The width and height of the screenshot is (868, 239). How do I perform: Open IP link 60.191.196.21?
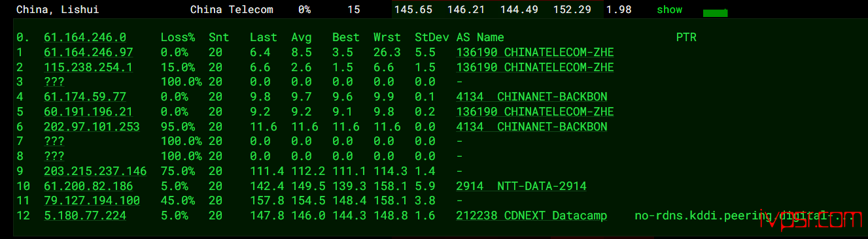point(88,112)
